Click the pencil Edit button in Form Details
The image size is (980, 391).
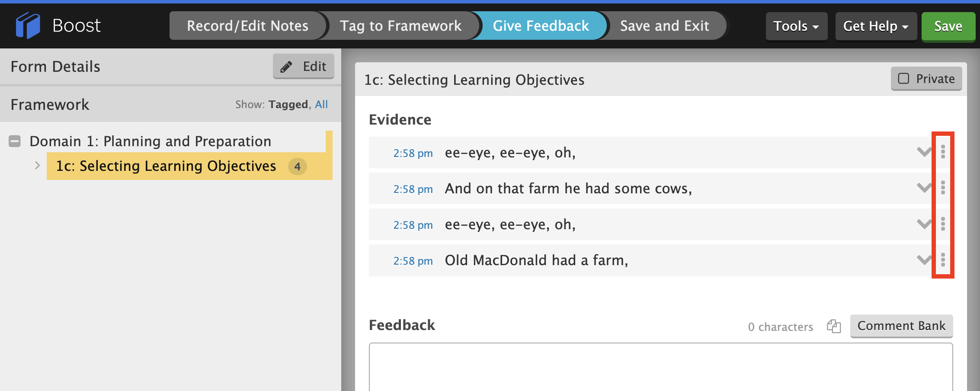pyautogui.click(x=303, y=66)
